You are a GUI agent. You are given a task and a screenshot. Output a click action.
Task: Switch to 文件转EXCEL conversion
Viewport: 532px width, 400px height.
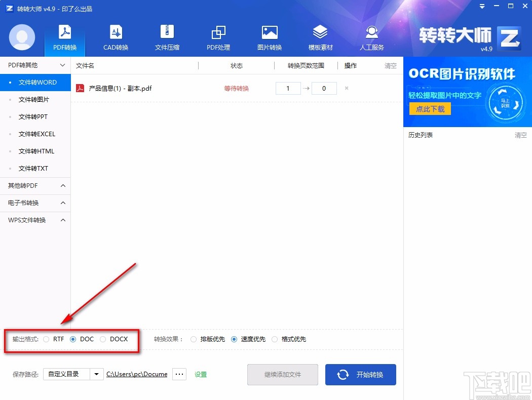point(35,134)
